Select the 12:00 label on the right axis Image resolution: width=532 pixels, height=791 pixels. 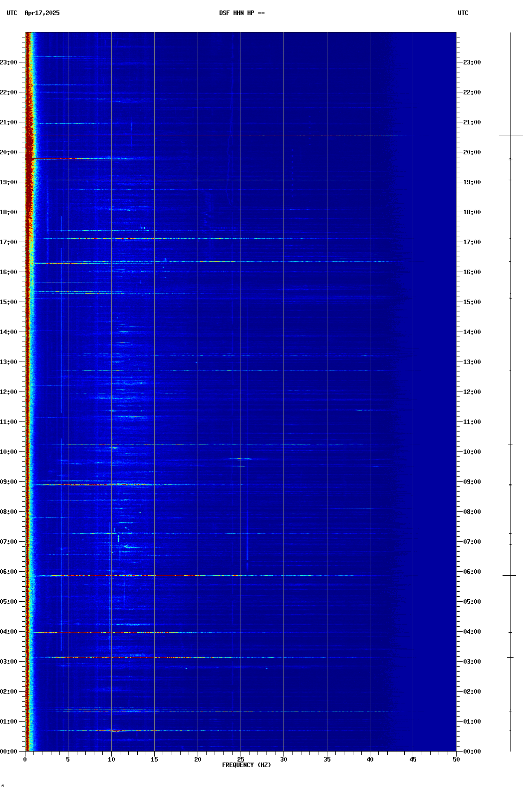coord(472,392)
